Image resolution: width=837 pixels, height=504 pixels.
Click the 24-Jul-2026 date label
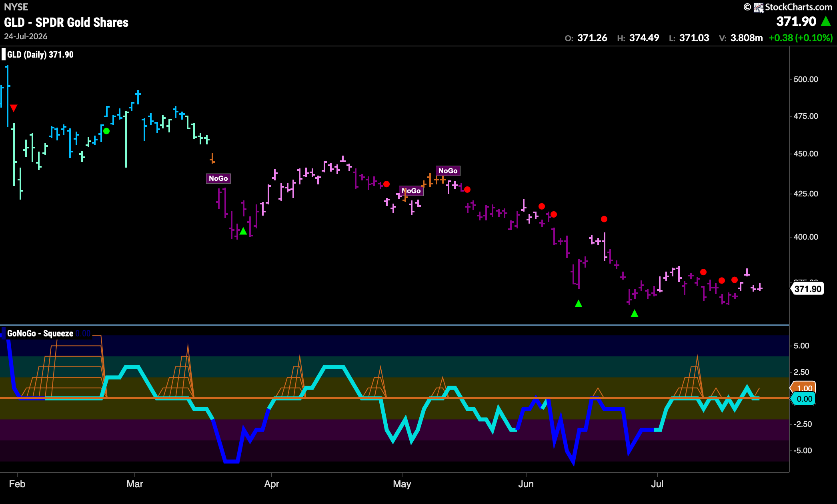tap(26, 36)
